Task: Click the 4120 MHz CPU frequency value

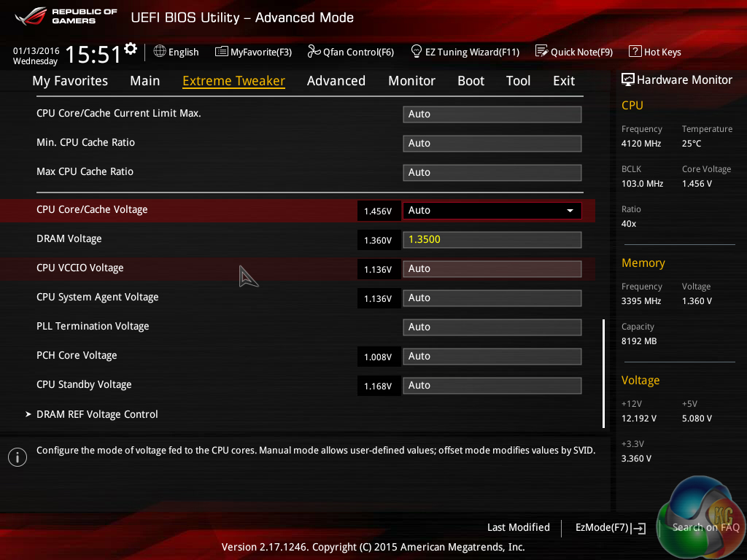Action: pyautogui.click(x=640, y=144)
